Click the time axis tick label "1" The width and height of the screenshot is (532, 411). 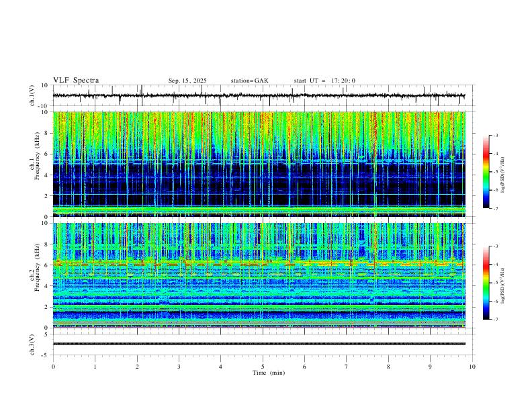pyautogui.click(x=95, y=367)
